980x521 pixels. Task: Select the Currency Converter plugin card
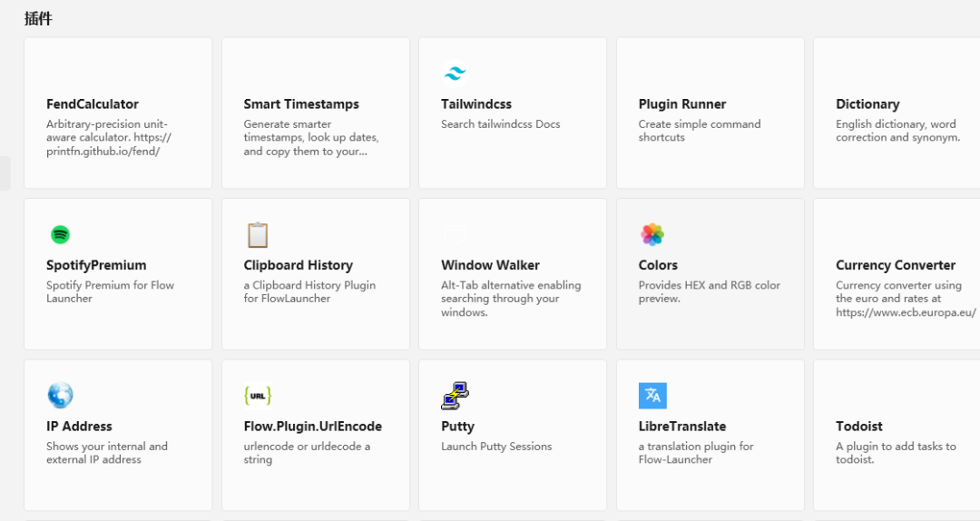(x=897, y=274)
